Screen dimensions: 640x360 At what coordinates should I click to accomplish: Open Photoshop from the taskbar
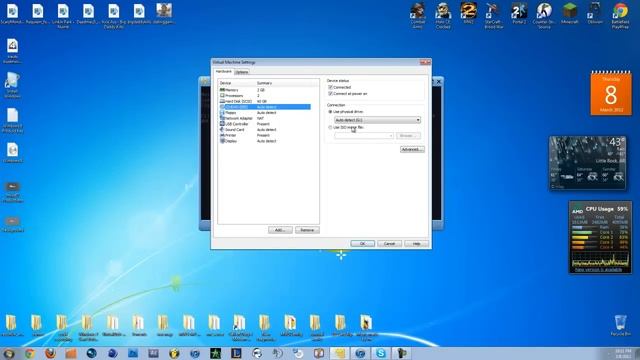tap(133, 353)
